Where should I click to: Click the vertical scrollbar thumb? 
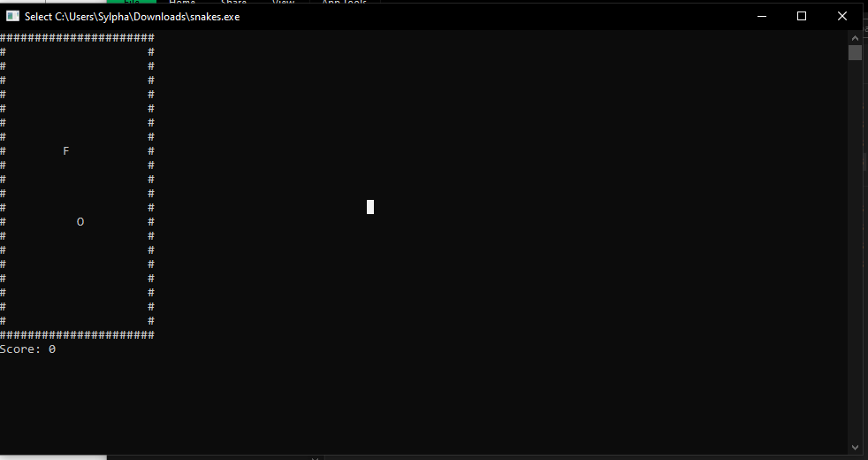click(x=855, y=53)
